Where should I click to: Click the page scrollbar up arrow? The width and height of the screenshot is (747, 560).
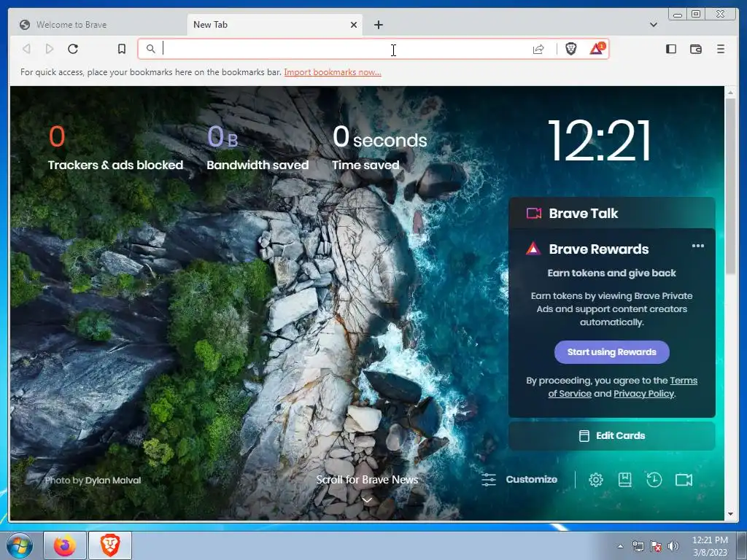[x=730, y=93]
